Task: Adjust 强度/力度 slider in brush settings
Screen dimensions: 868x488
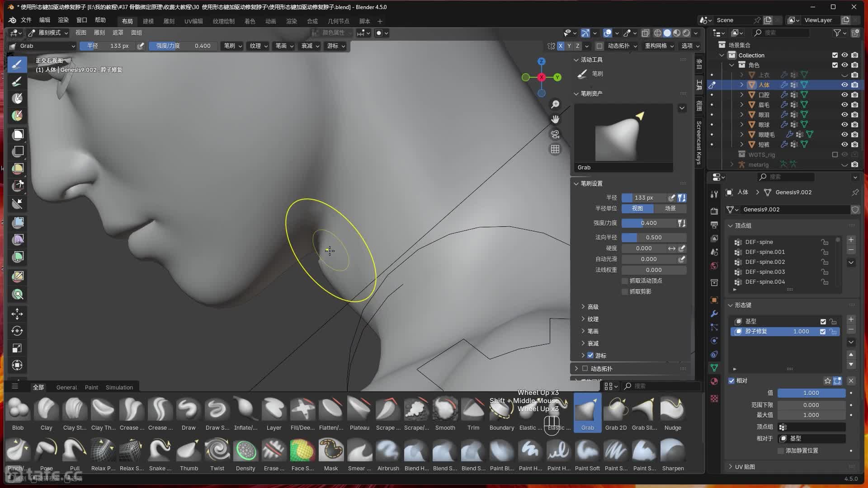Action: 649,223
